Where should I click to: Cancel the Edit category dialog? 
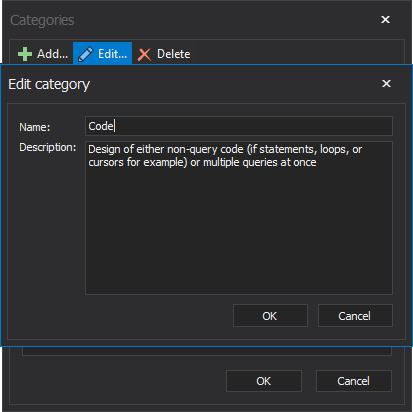tap(355, 315)
